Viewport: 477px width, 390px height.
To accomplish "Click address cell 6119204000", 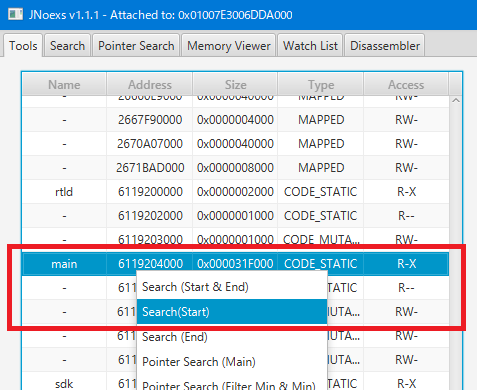I will pos(150,264).
